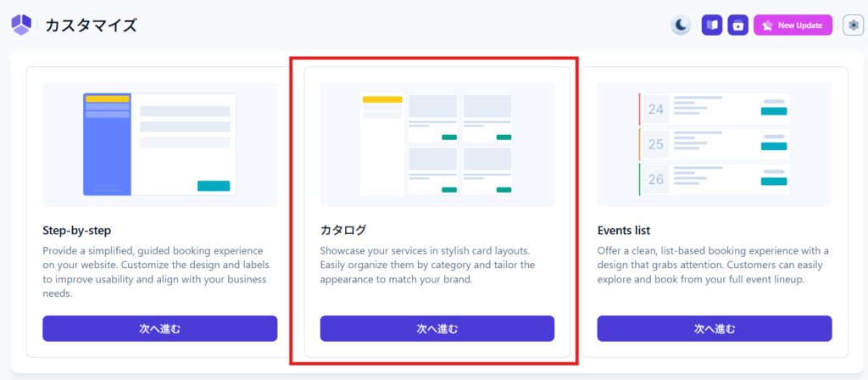The width and height of the screenshot is (868, 380).
Task: Open settings via the gear icon
Action: 853,25
